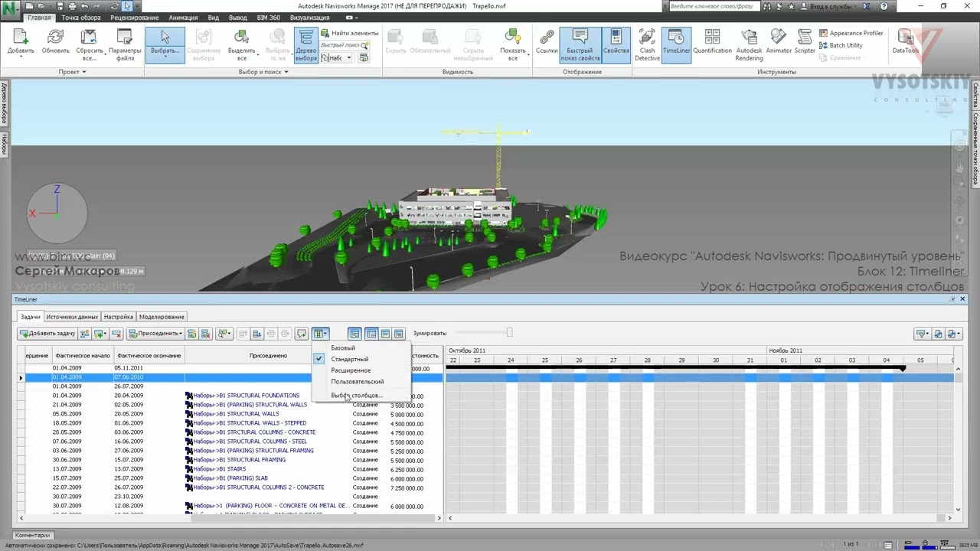Switch to Моделирование tab in TimeLiner
Image resolution: width=980 pixels, height=551 pixels.
pyautogui.click(x=162, y=317)
